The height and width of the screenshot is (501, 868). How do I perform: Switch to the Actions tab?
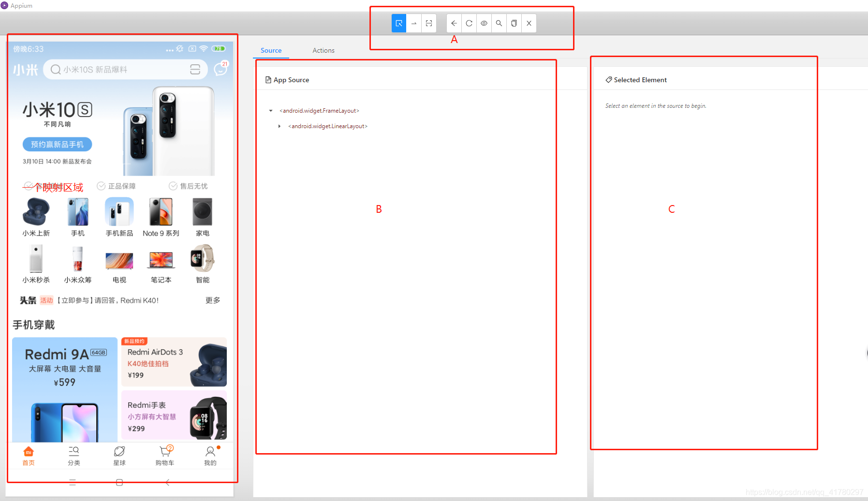[x=324, y=50]
